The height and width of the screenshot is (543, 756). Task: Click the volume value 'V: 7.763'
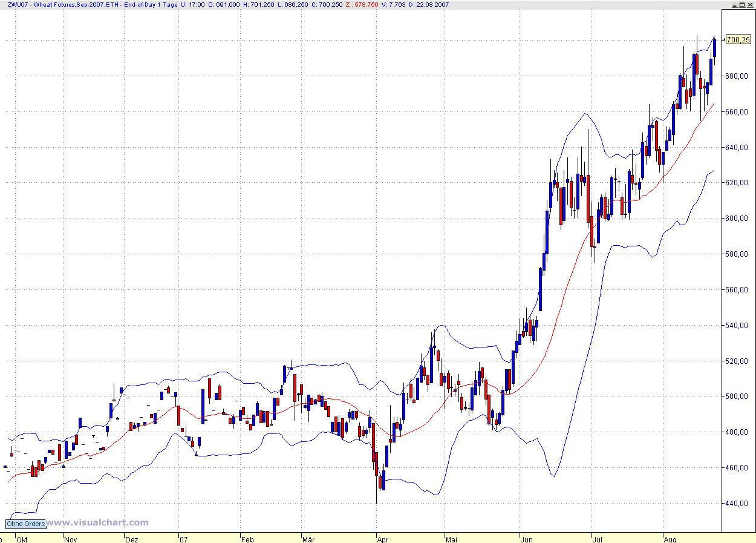coord(394,4)
